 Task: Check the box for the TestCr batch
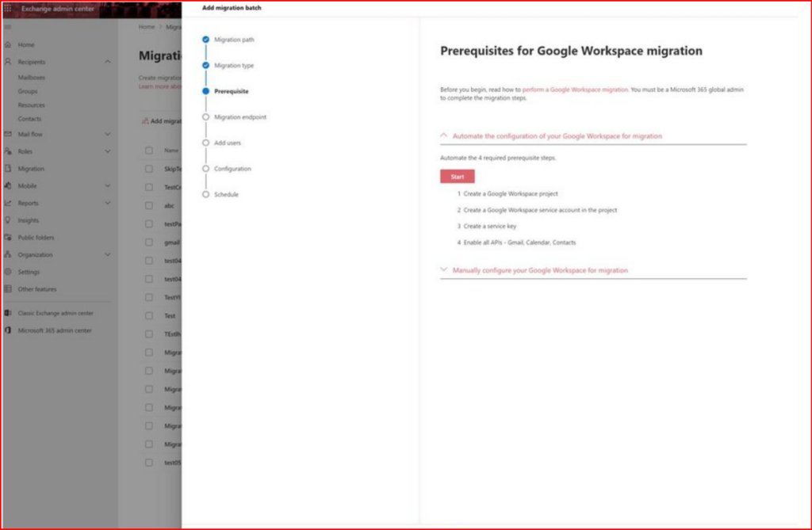[148, 187]
